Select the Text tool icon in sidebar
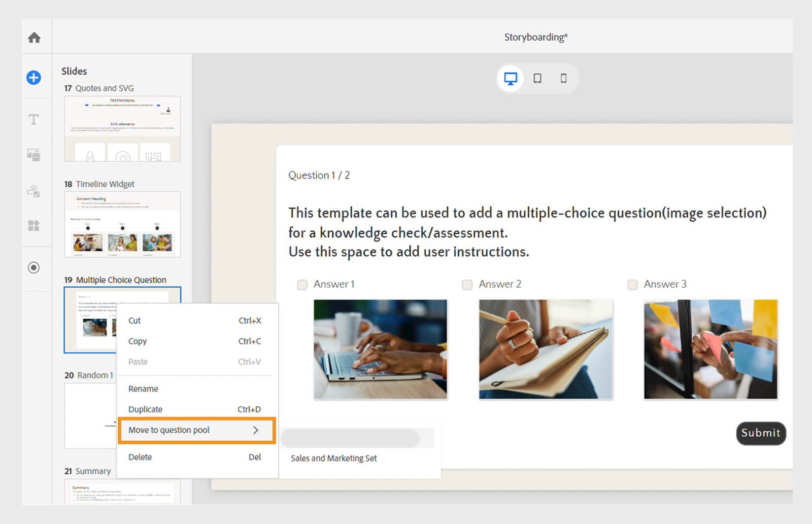The height and width of the screenshot is (524, 812). click(33, 119)
